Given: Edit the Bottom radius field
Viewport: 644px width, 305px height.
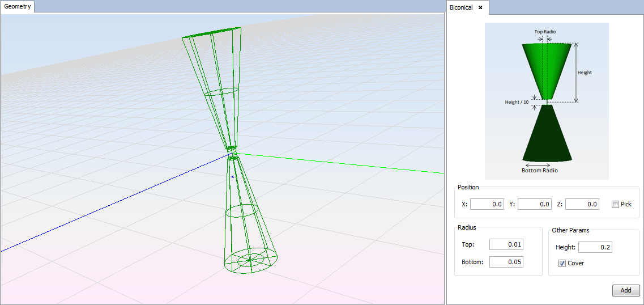Looking at the screenshot, I should [506, 262].
